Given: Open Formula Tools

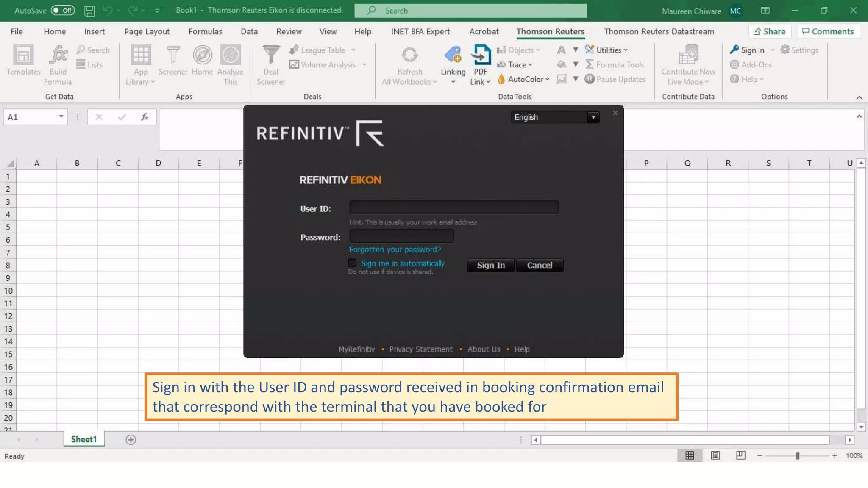Looking at the screenshot, I should coord(615,65).
